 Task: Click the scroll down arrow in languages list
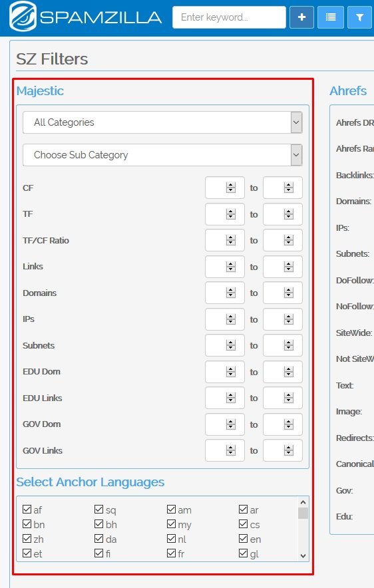[x=303, y=556]
